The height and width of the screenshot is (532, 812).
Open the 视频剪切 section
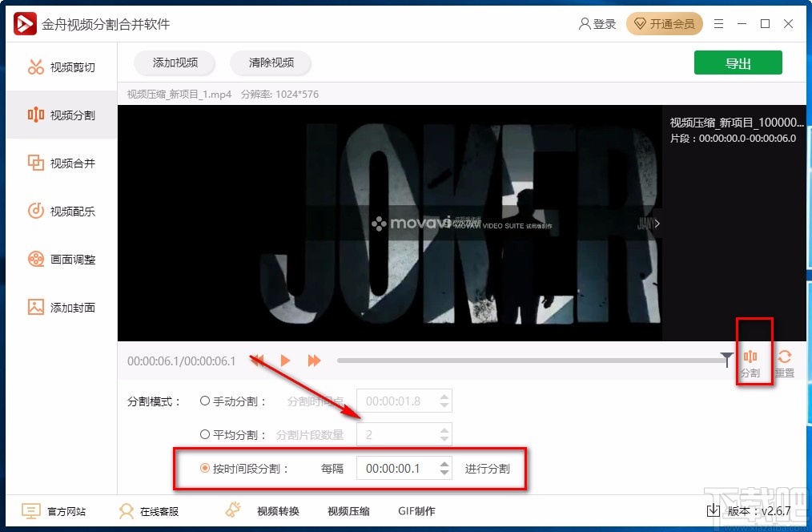(62, 66)
